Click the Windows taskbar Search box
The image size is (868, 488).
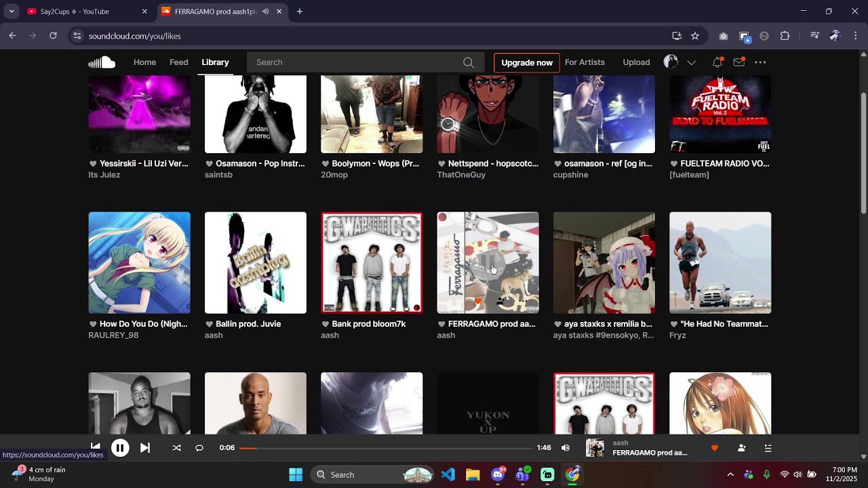tap(372, 474)
